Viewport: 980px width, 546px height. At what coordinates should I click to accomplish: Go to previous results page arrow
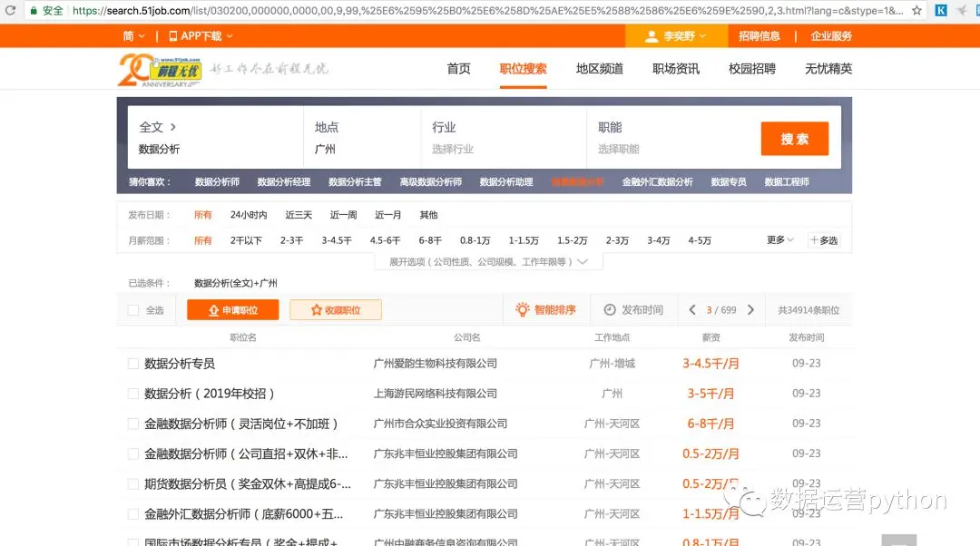pyautogui.click(x=691, y=310)
